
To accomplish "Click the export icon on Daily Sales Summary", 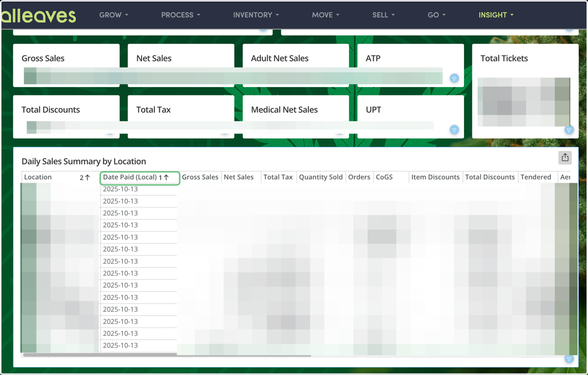I will 565,157.
